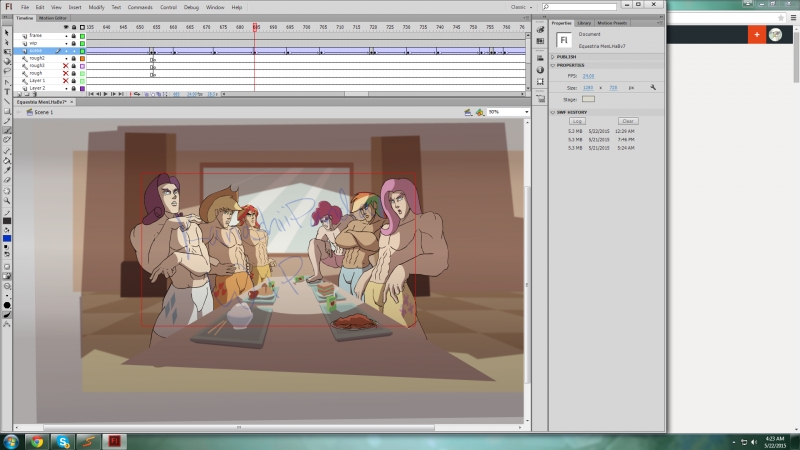
Task: Click the black stroke color swatch
Action: [7, 221]
